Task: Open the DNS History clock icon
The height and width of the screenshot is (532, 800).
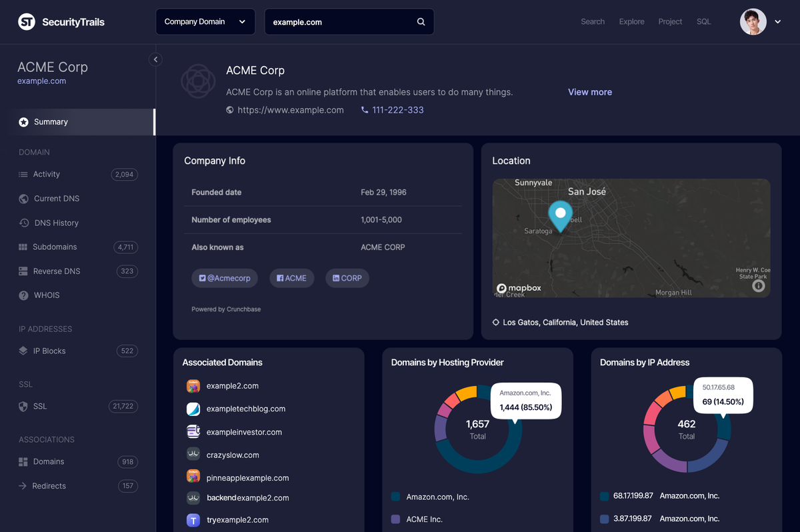Action: 23,223
